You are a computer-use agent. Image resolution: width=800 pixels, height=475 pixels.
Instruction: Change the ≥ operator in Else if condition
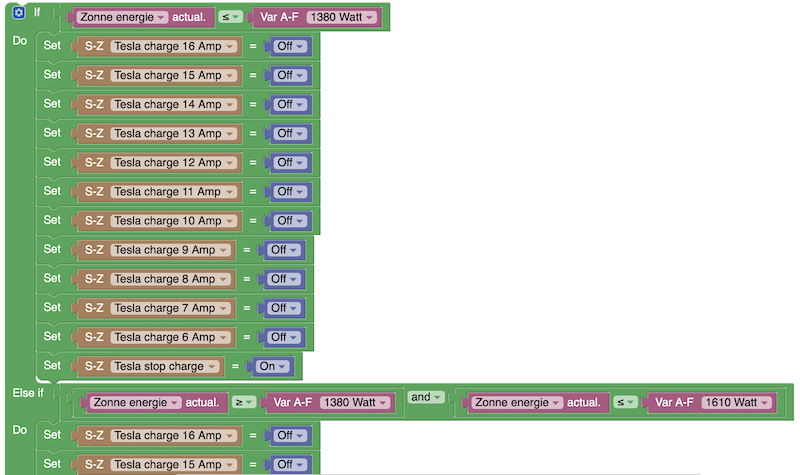(244, 403)
